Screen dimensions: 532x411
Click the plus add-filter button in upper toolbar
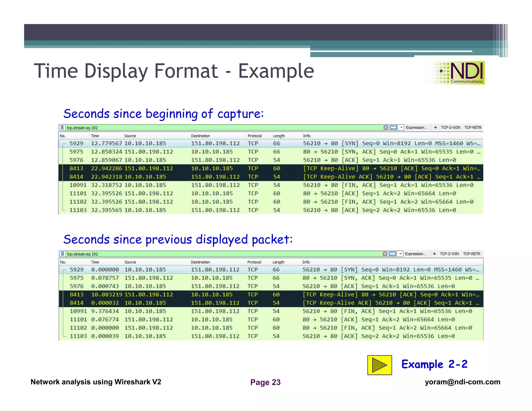pyautogui.click(x=435, y=127)
